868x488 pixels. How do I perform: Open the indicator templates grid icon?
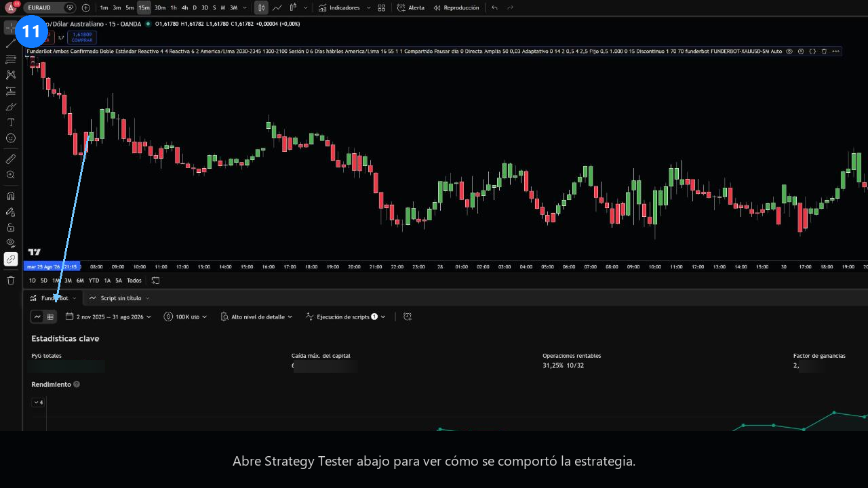click(x=382, y=7)
